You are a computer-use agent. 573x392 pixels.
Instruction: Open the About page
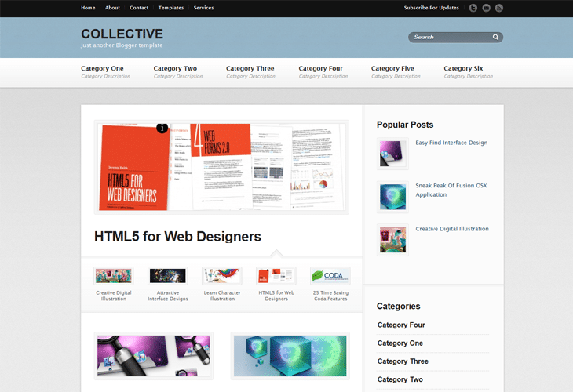coord(112,8)
